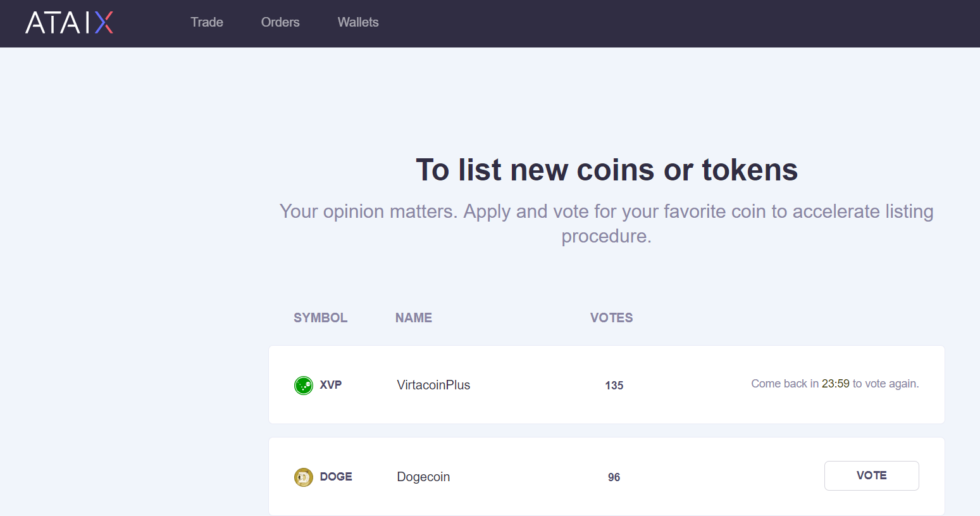Click the 96 vote count
Screen dimensions: 980x516
(614, 477)
